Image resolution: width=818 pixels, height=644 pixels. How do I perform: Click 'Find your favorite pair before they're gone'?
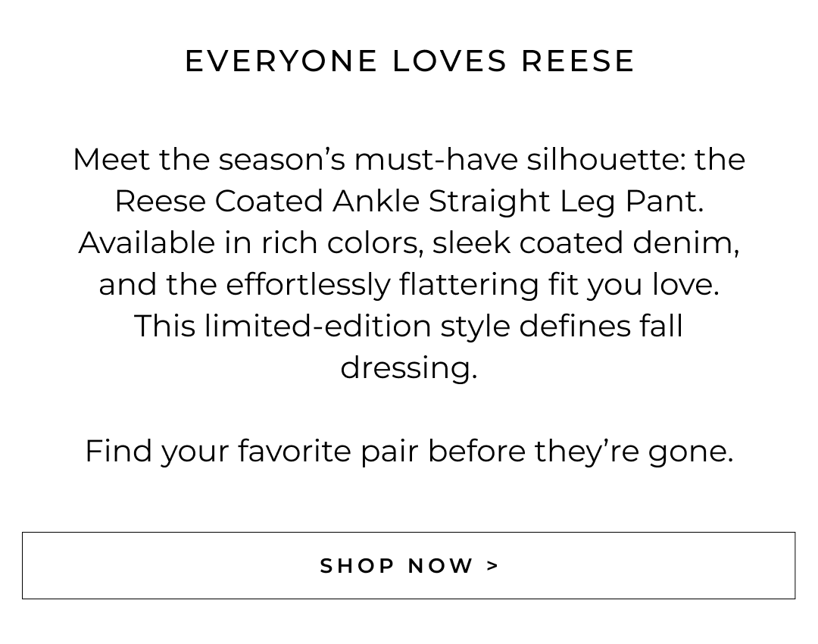tap(409, 452)
